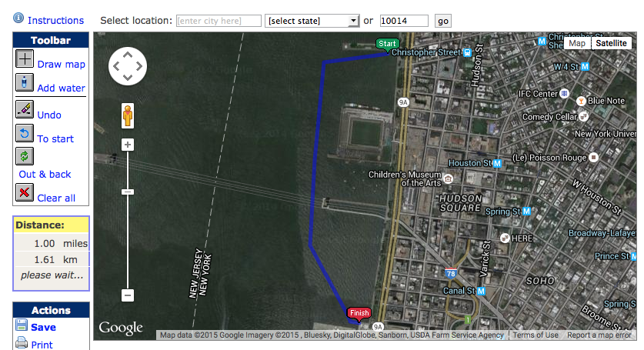Click the Save floppy disk icon

(22, 325)
